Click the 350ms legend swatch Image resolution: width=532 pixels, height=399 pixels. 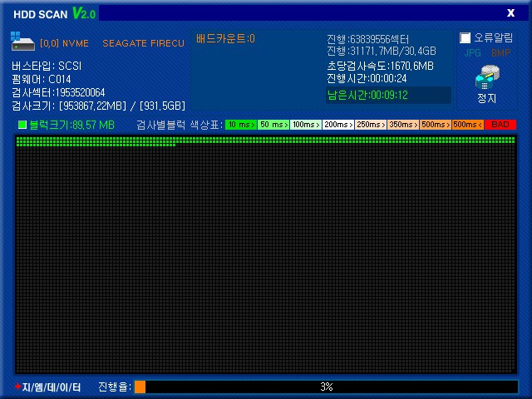(x=403, y=125)
